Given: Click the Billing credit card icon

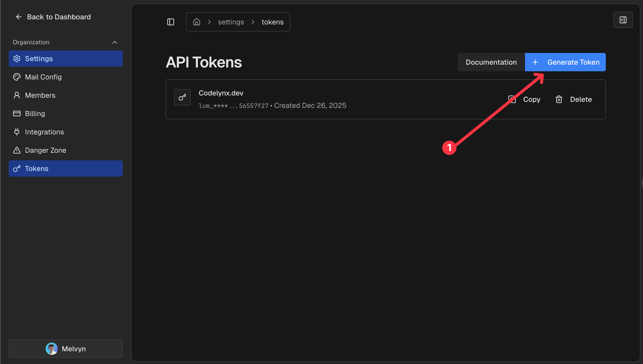Looking at the screenshot, I should point(17,114).
